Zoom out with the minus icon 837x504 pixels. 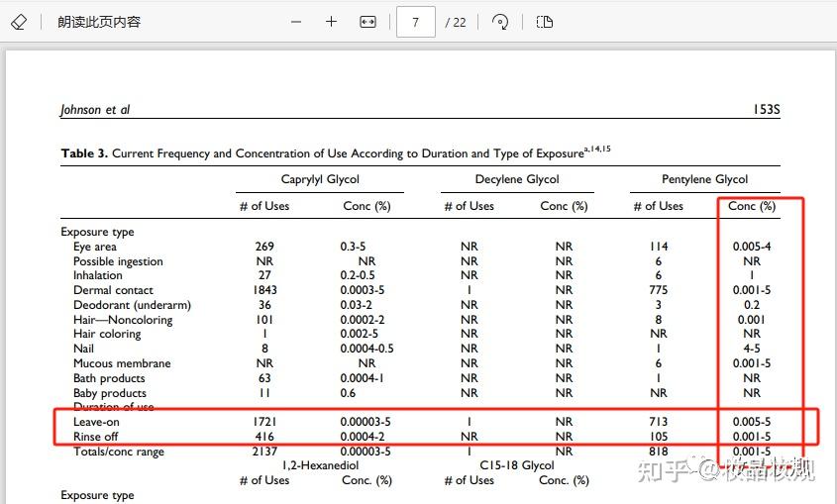296,22
